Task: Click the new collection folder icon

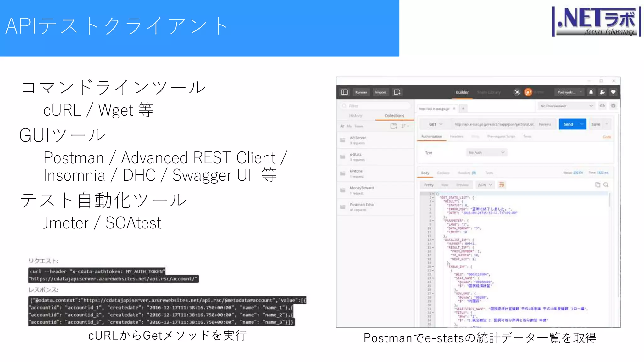Action: click(394, 126)
